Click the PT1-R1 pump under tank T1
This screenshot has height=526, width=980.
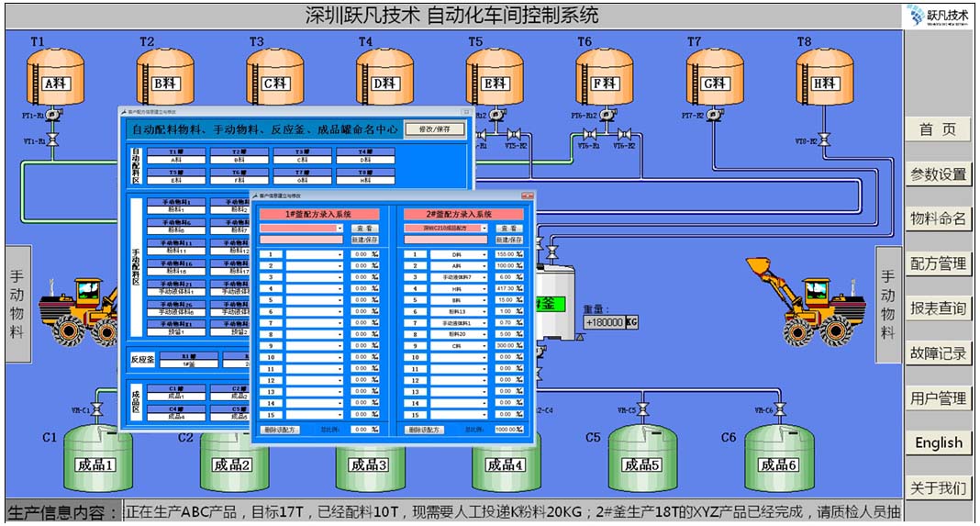pyautogui.click(x=54, y=116)
